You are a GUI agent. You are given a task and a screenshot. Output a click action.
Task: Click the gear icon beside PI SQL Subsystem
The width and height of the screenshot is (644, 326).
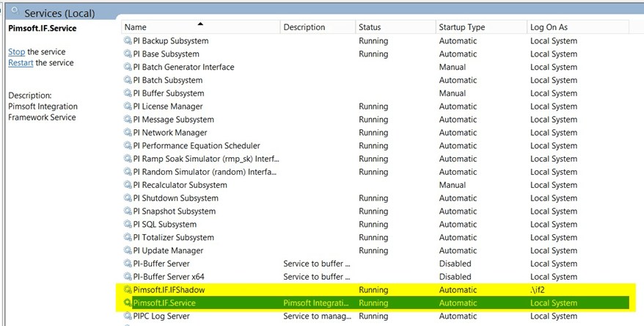coord(128,225)
